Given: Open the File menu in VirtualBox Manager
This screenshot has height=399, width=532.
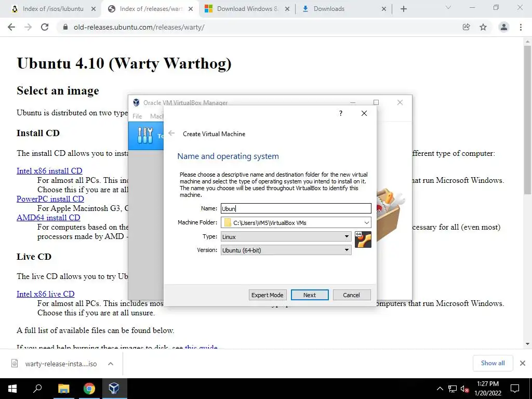Looking at the screenshot, I should point(137,116).
